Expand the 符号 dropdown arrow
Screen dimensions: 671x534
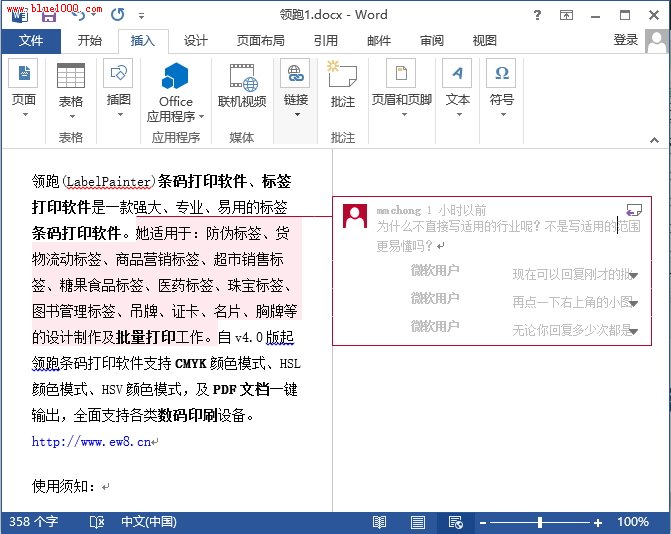click(503, 115)
